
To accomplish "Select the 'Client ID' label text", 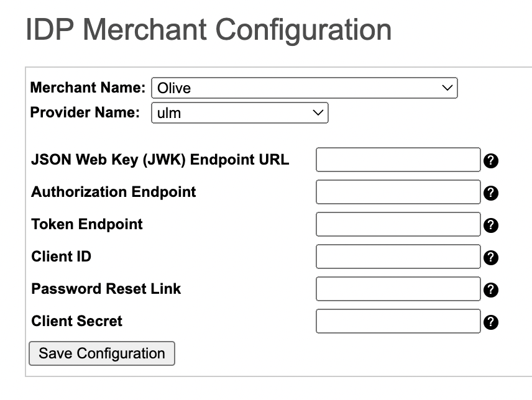I will [x=62, y=257].
